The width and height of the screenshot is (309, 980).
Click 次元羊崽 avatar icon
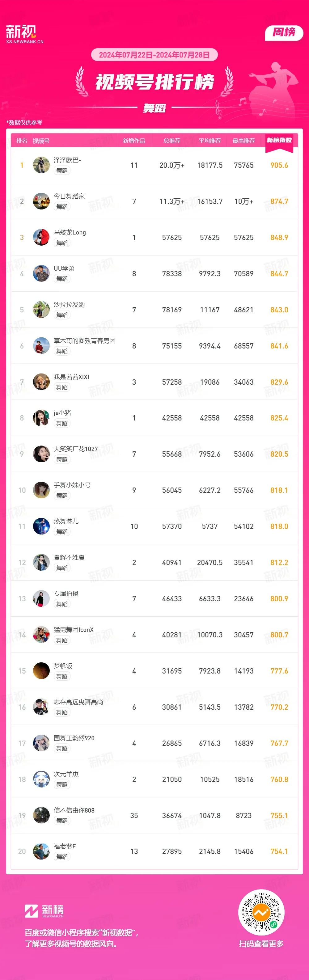tap(41, 779)
